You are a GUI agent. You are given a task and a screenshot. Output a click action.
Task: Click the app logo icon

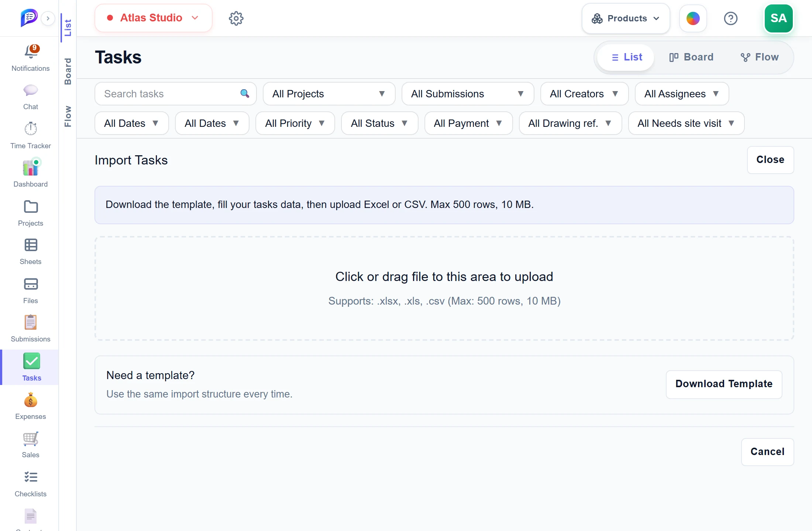[x=29, y=17]
